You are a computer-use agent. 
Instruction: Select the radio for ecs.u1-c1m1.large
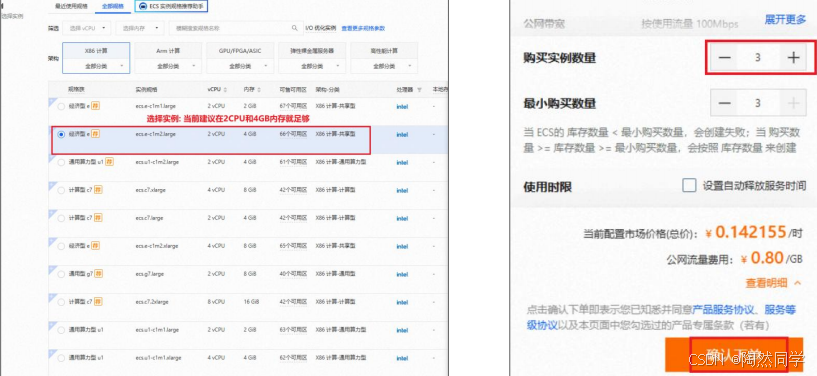61,330
